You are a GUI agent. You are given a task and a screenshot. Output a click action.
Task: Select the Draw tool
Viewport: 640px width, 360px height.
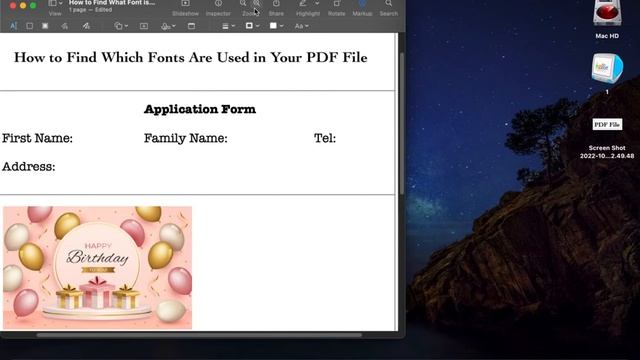tap(86, 26)
